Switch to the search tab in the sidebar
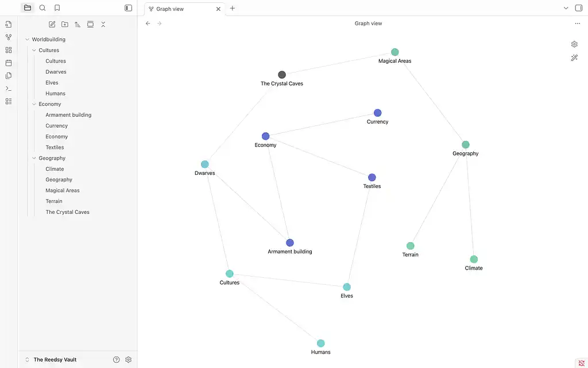588x368 pixels. click(42, 8)
